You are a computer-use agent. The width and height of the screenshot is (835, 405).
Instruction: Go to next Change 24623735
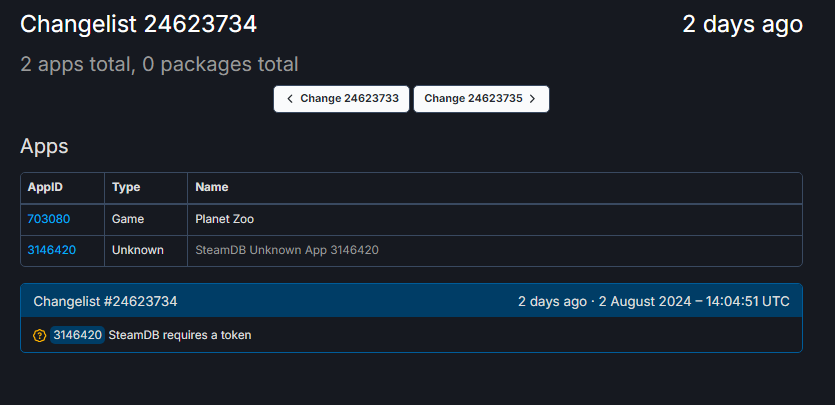click(x=481, y=99)
